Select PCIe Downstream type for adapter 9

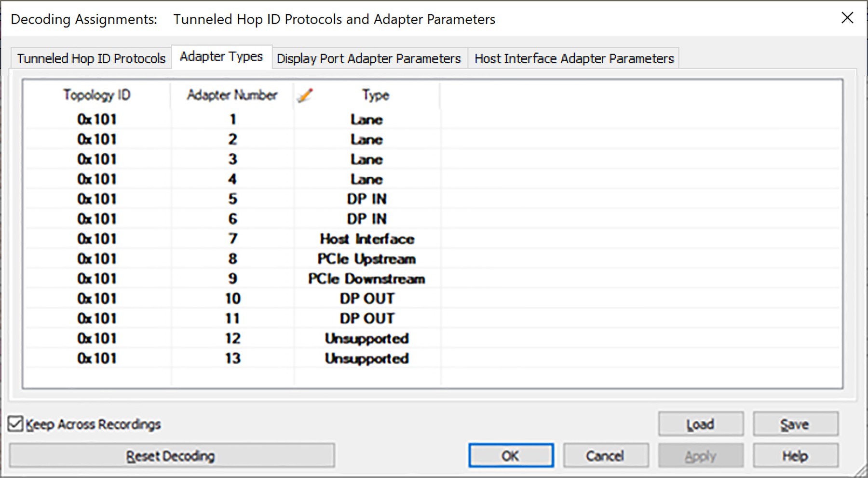pos(366,279)
